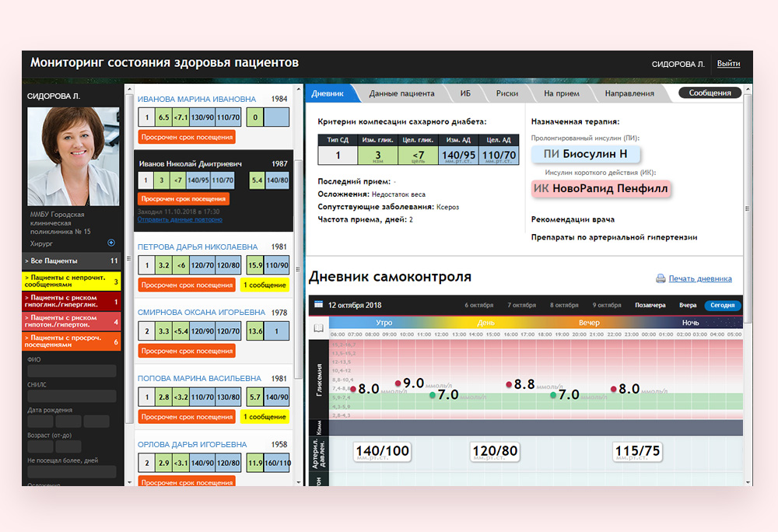Click the patient list scrollbar up arrow
Screen dimensions: 778x532
(x=299, y=89)
